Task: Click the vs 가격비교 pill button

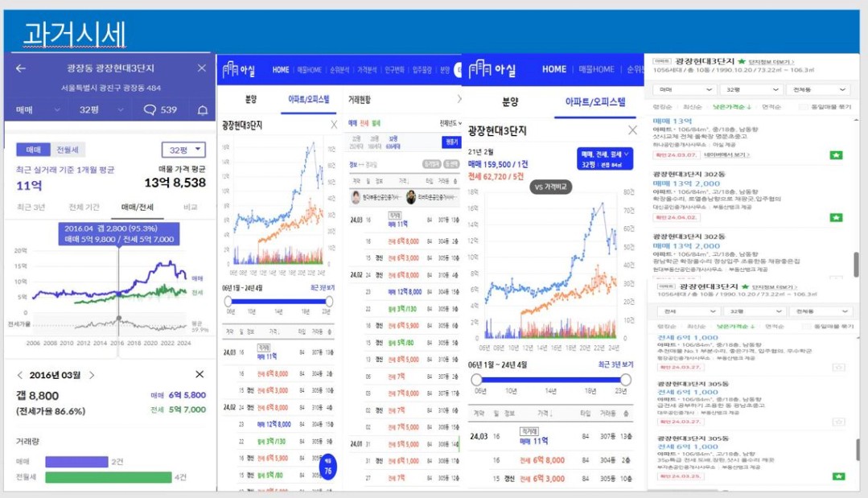Action: 550,187
